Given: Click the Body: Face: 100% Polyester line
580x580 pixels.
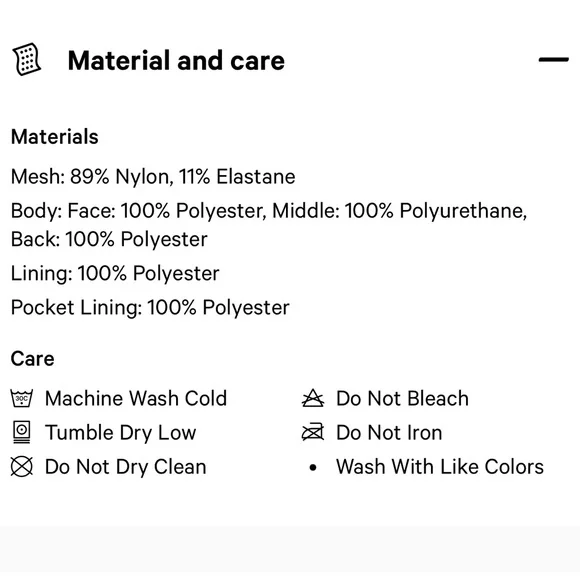Looking at the screenshot, I should tap(269, 211).
